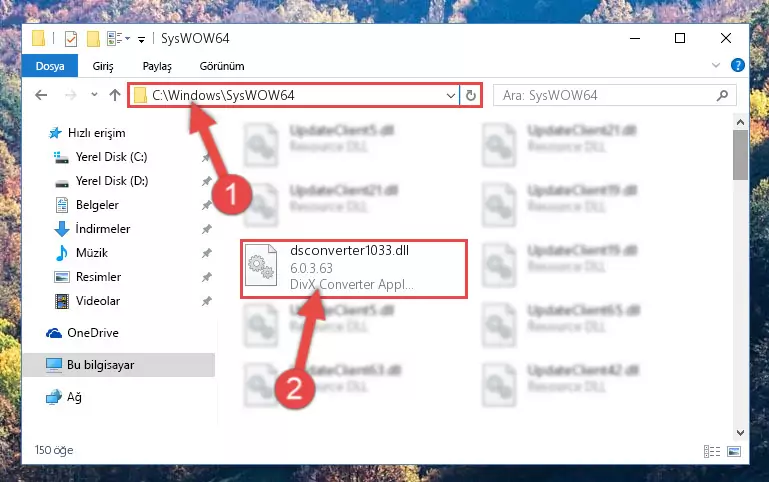Viewport: 769px width, 482px height.
Task: Click the pin icon next to Belgeler
Action: pyautogui.click(x=206, y=205)
